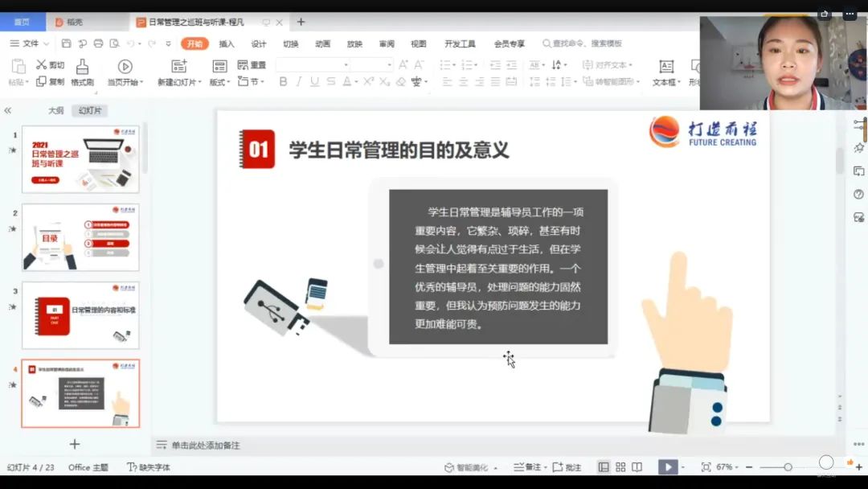Screen dimensions: 868x489
Task: Click the Smart Beautify (智能美化) icon
Action: coord(449,467)
